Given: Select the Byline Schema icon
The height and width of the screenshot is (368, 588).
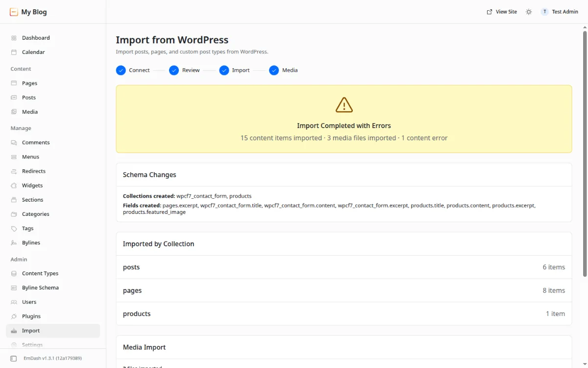Looking at the screenshot, I should 14,288.
